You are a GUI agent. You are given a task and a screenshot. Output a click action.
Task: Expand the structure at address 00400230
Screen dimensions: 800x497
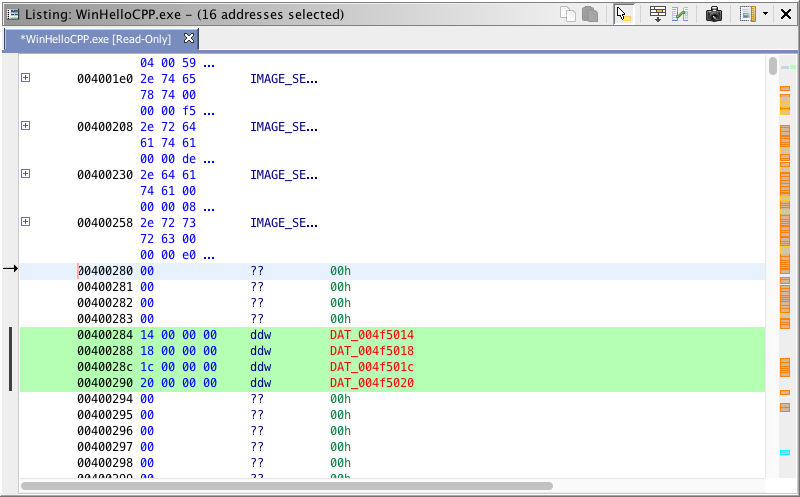click(26, 174)
